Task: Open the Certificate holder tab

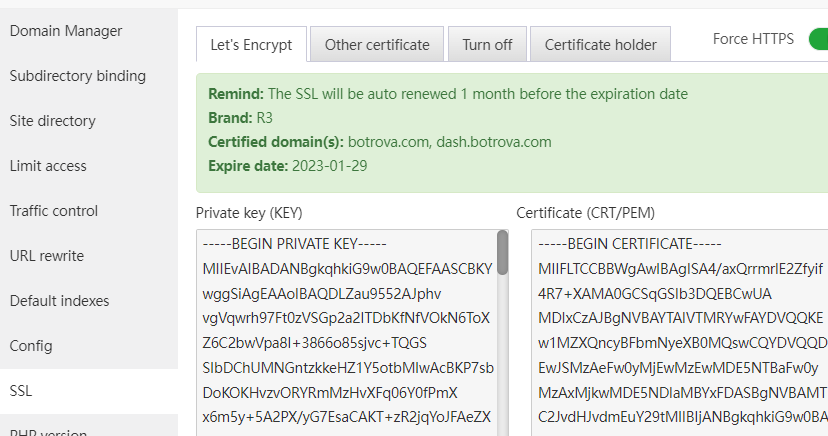Action: pos(600,45)
